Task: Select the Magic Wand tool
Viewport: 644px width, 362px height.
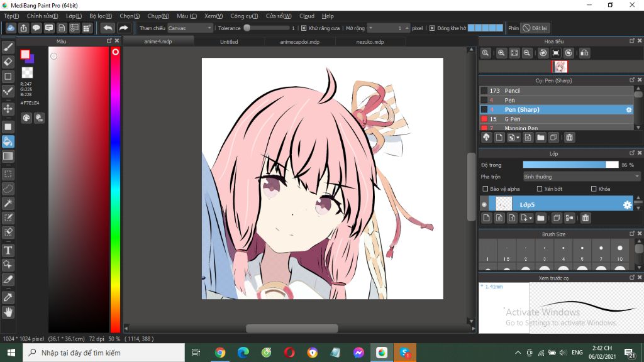Action: coord(8,203)
